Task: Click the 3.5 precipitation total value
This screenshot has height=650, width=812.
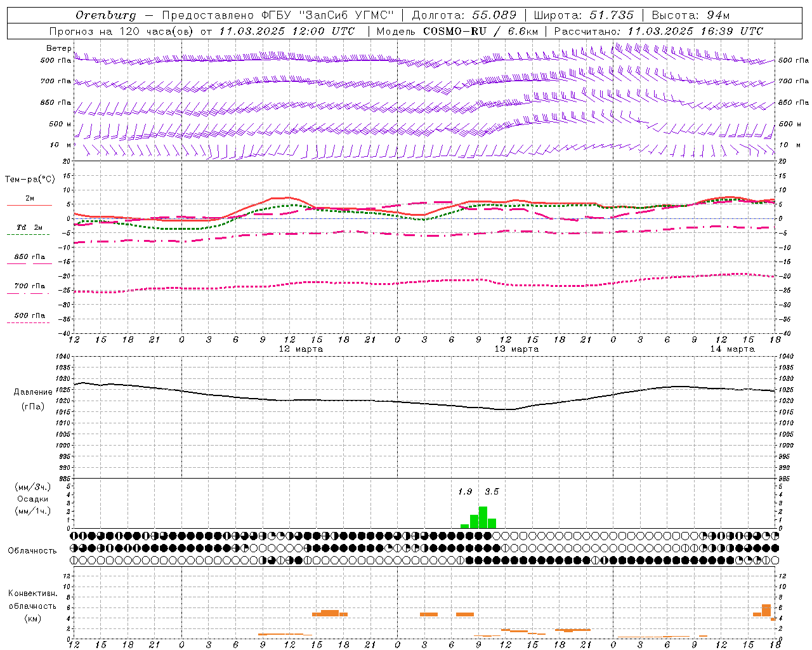Action: click(492, 491)
